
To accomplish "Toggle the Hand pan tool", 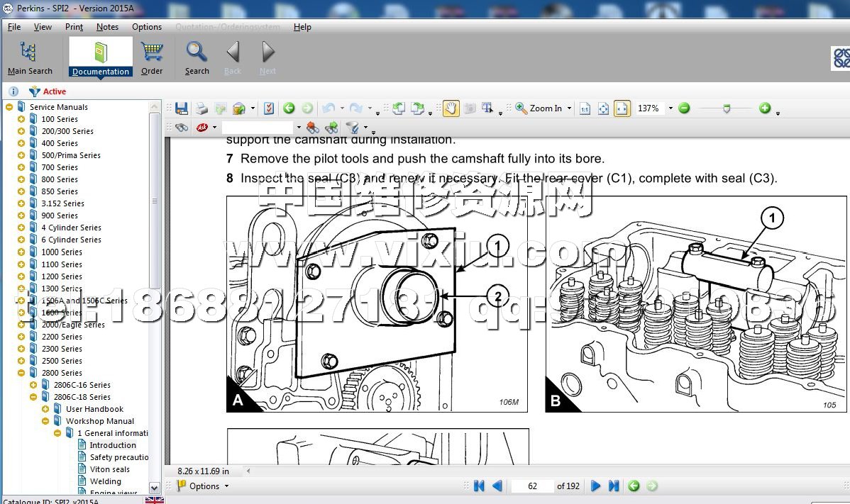I will [x=451, y=108].
